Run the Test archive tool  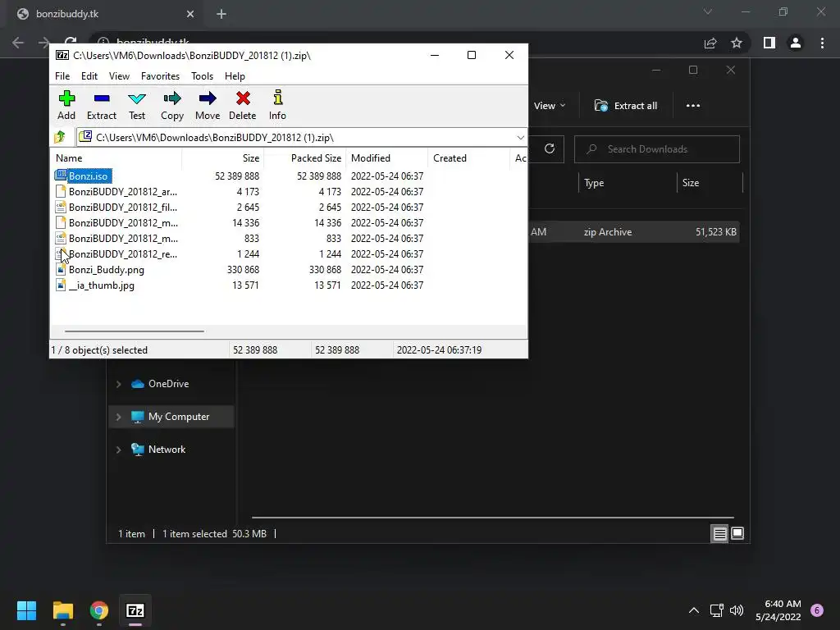click(x=137, y=105)
